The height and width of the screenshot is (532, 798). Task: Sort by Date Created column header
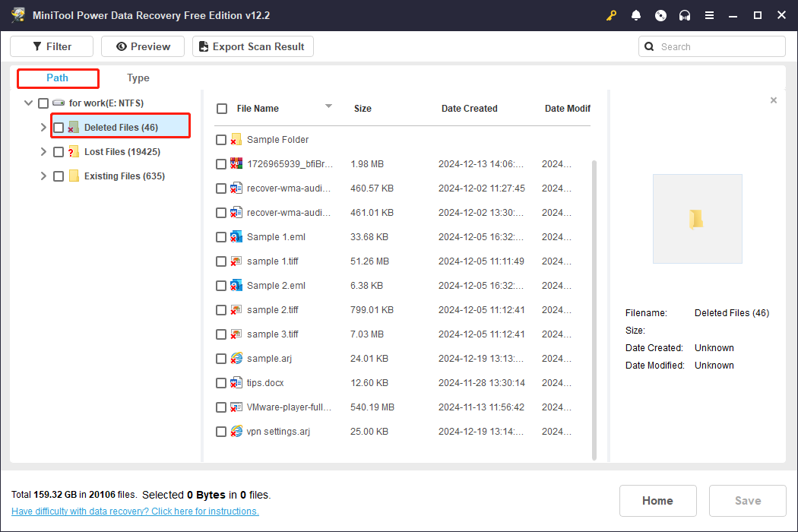click(x=469, y=109)
